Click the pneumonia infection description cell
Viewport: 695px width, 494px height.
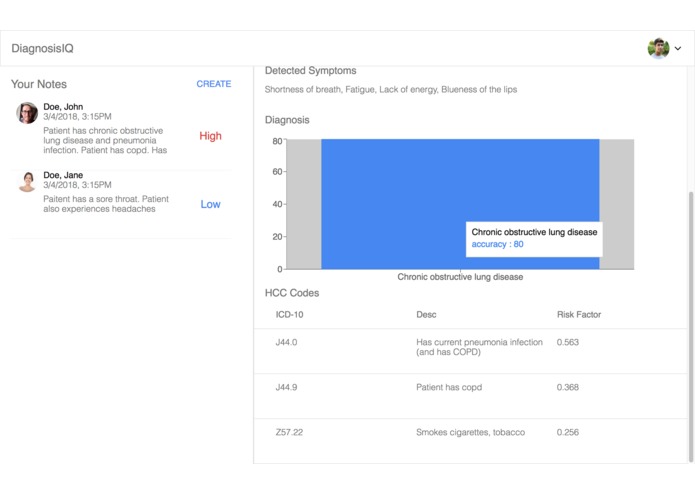(x=479, y=347)
